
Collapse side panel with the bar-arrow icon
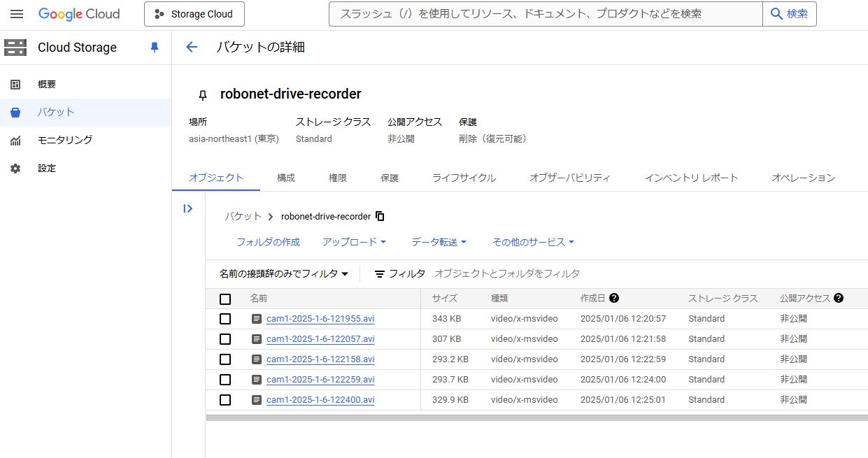[x=187, y=208]
